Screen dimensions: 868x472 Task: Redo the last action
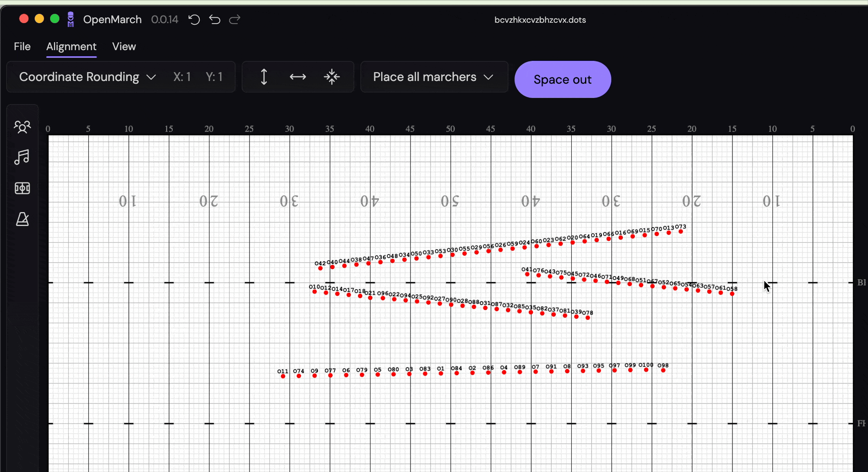(234, 19)
